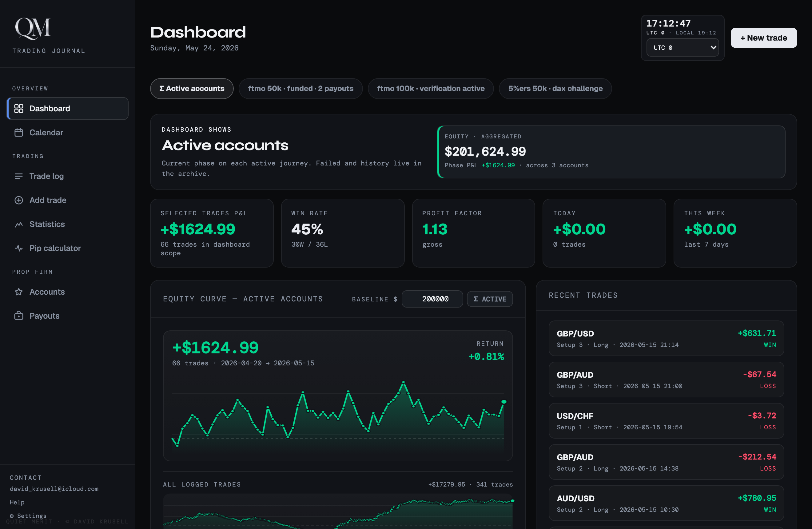Open the UTC 0 timezone dropdown
This screenshot has width=812, height=529.
click(x=682, y=48)
